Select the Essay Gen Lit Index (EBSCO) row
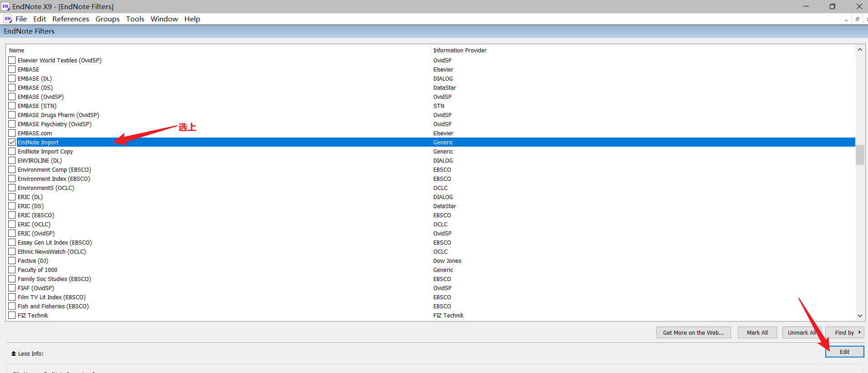The image size is (868, 373). [x=431, y=242]
